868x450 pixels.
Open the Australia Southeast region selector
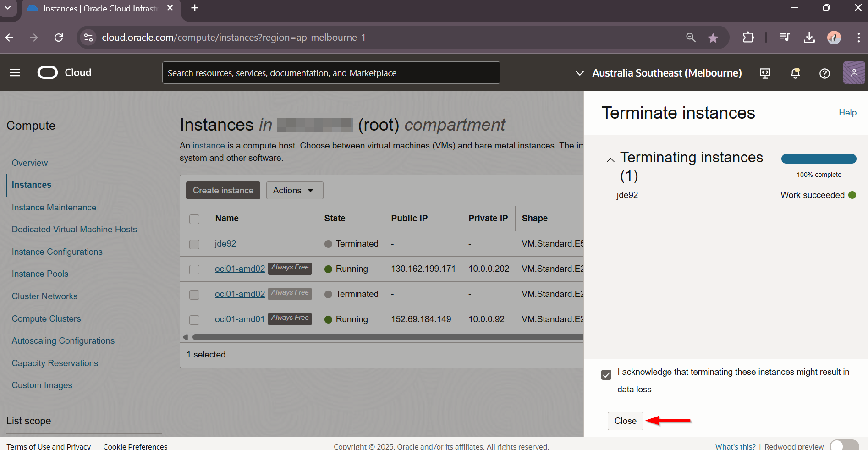658,73
